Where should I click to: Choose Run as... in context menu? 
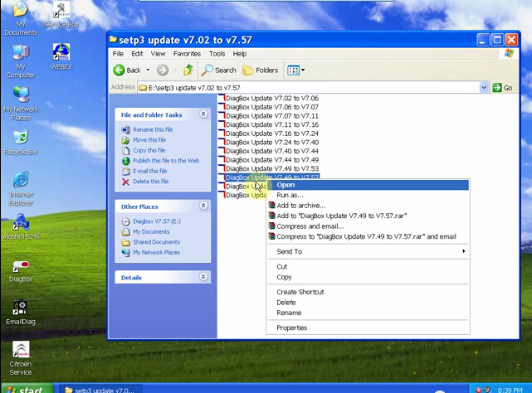tap(368, 195)
